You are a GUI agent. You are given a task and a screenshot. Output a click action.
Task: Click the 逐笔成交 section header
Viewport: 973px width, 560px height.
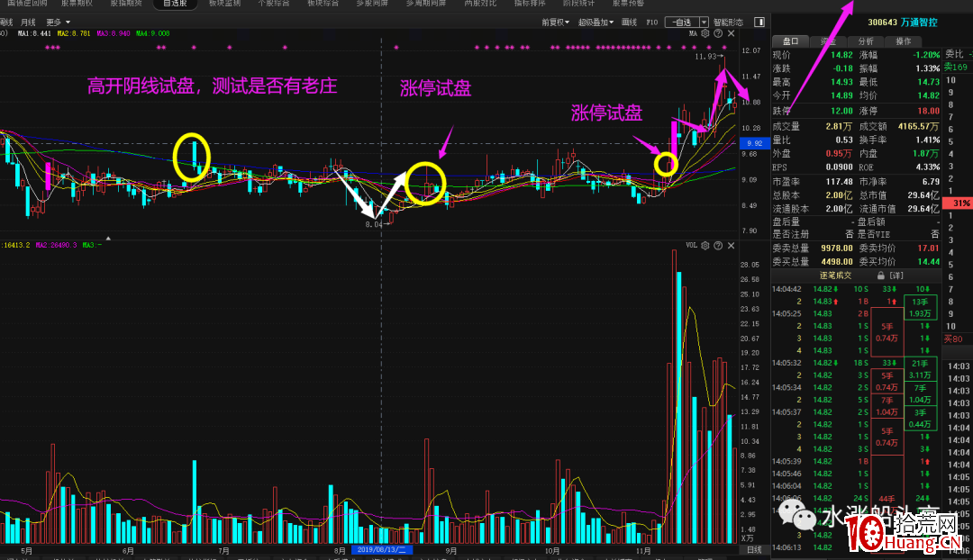point(836,275)
